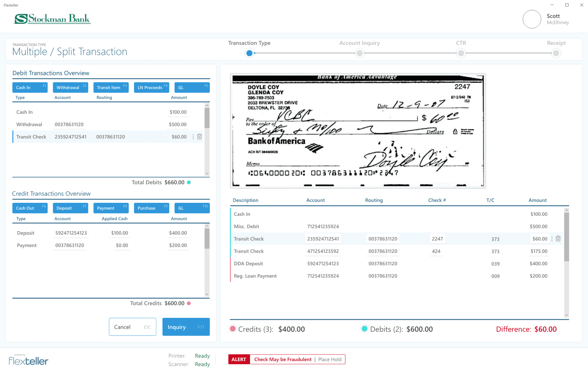Screen dimensions: 588x371
Task: Select the Transaction Type progress step
Action: point(249,53)
